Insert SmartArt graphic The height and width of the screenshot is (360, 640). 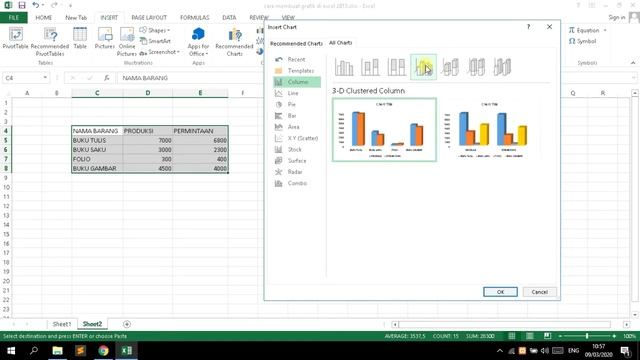[x=155, y=41]
